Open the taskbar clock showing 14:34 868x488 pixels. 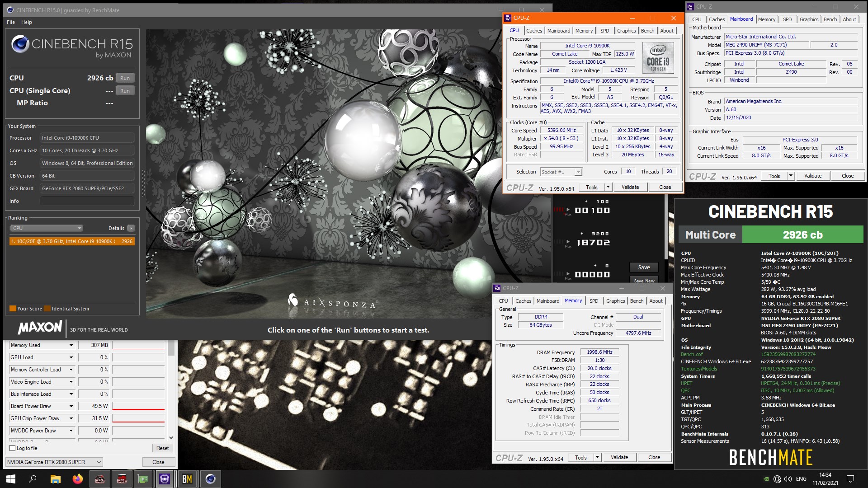click(825, 479)
